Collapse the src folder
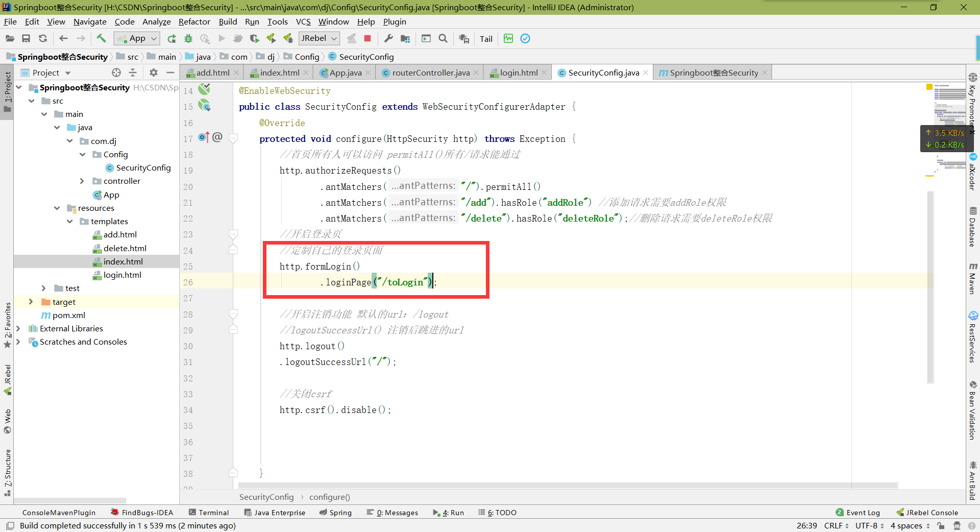The height and width of the screenshot is (532, 980). (32, 101)
